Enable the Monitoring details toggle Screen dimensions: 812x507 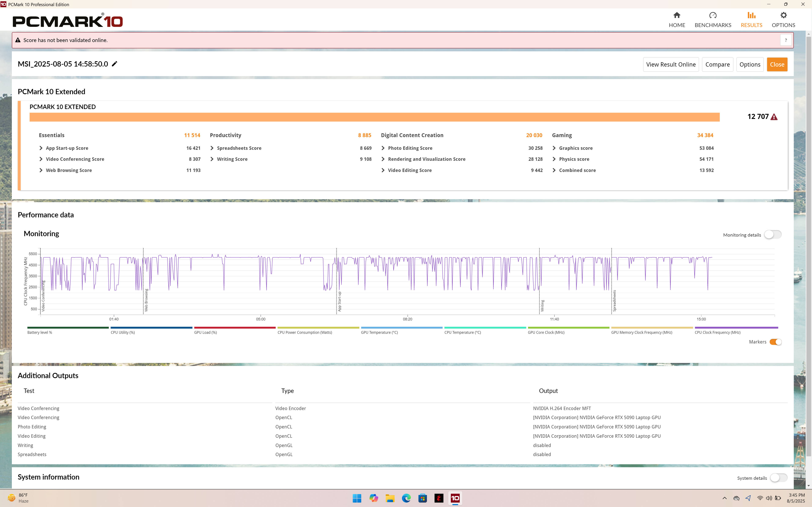773,235
